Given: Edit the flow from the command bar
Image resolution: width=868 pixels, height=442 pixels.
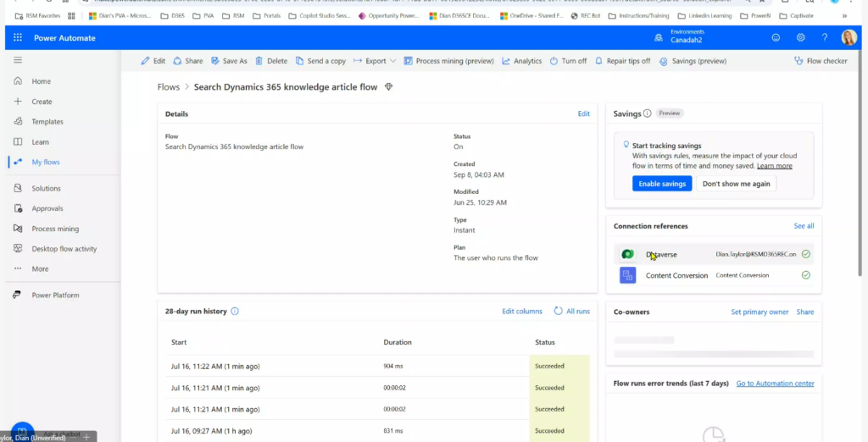Looking at the screenshot, I should [153, 61].
